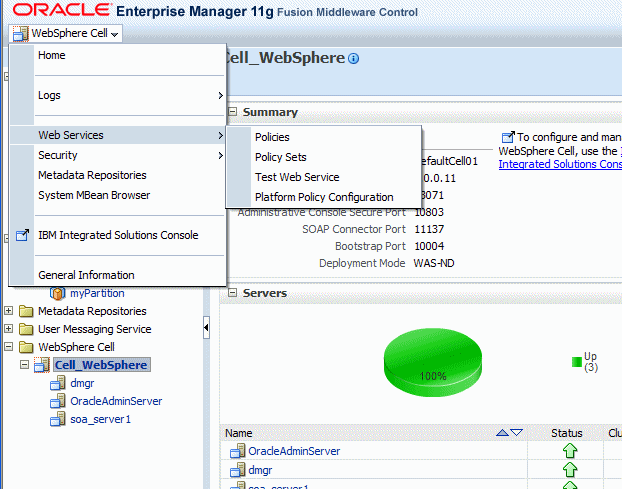This screenshot has width=622, height=489.
Task: Click the Metadata Repositories folder icon
Action: tap(26, 311)
